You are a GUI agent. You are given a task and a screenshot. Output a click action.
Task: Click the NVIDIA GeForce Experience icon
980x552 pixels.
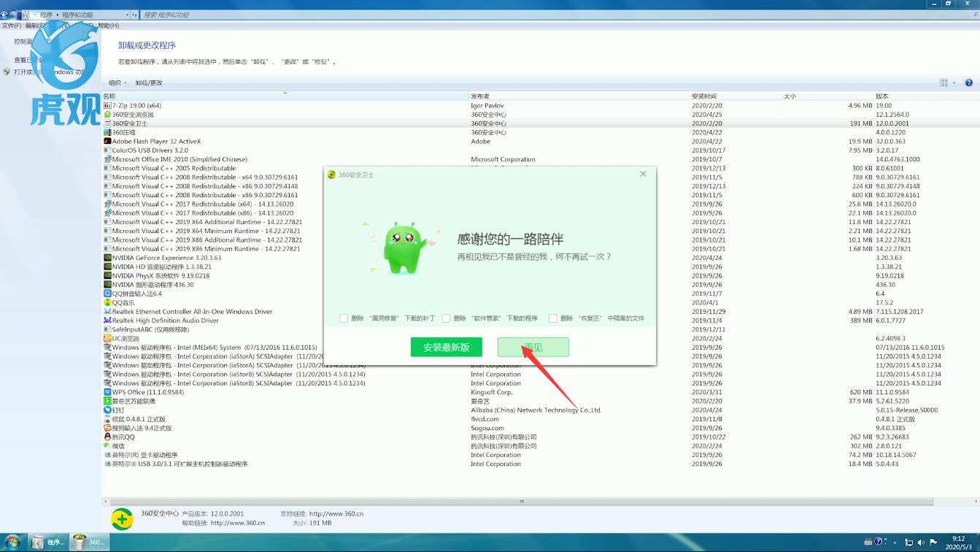107,258
